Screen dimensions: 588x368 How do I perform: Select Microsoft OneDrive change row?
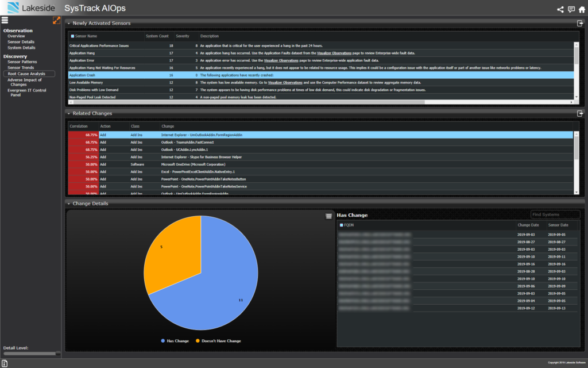(320, 164)
